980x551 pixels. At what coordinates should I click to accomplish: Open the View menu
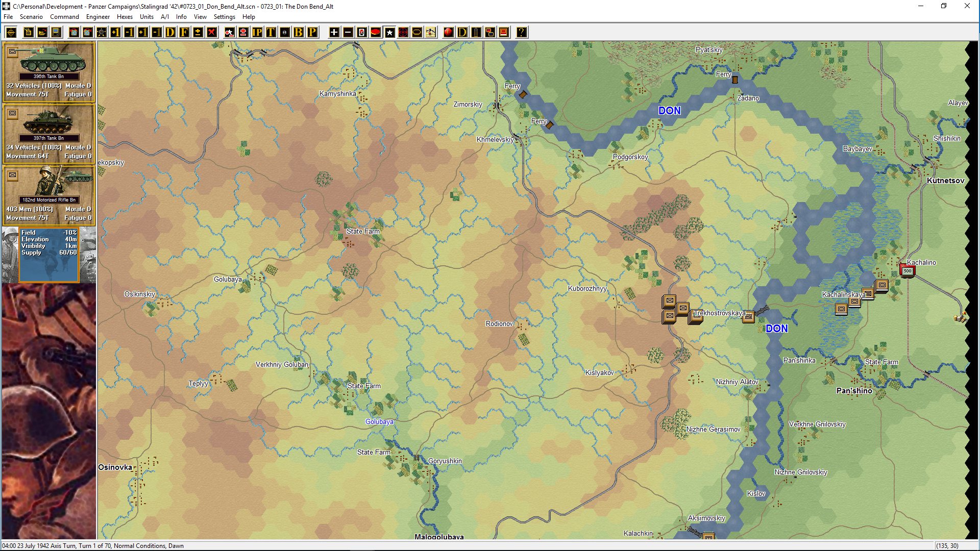coord(200,17)
